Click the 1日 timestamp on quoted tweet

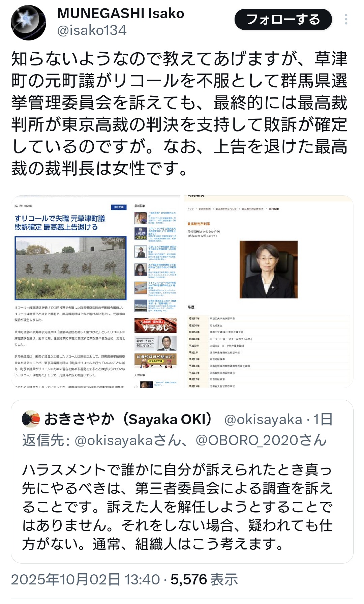pyautogui.click(x=323, y=420)
